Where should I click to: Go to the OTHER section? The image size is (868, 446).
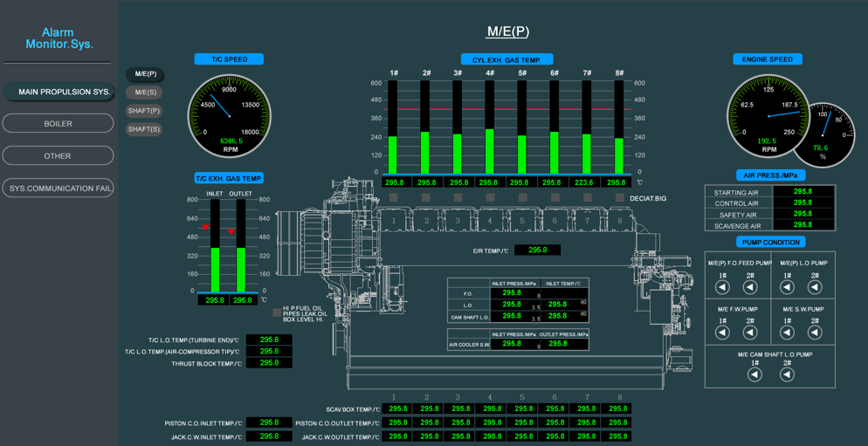pyautogui.click(x=58, y=156)
